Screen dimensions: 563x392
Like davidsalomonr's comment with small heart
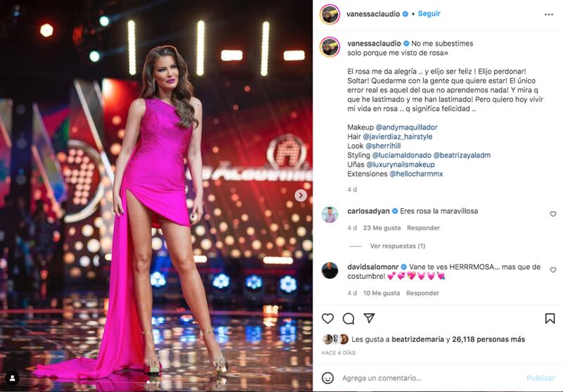(x=553, y=270)
